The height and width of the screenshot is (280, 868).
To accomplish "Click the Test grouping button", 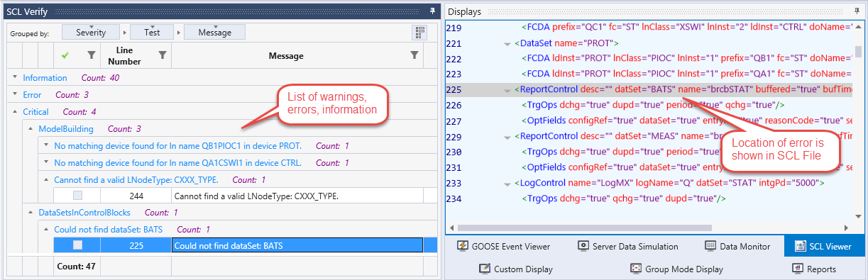I will (x=152, y=33).
